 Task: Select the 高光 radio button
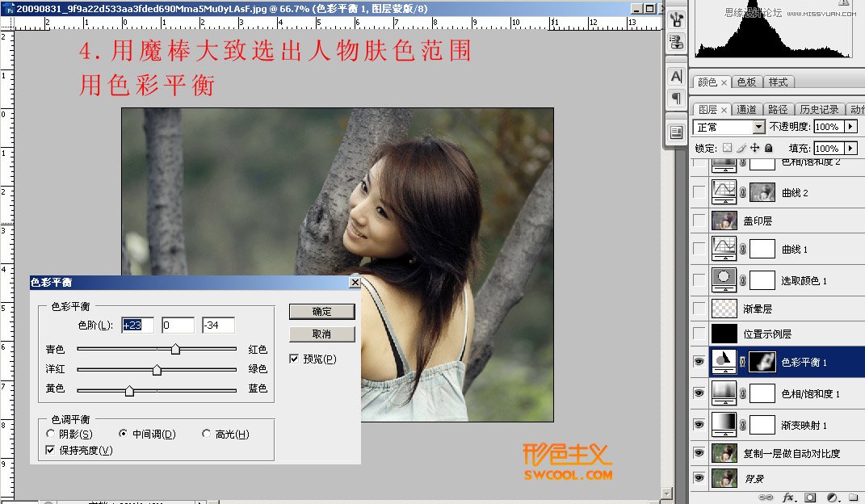(x=207, y=434)
